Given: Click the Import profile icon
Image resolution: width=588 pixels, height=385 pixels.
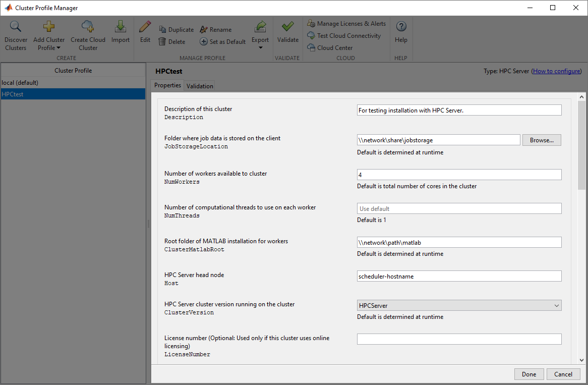Looking at the screenshot, I should coord(120,28).
